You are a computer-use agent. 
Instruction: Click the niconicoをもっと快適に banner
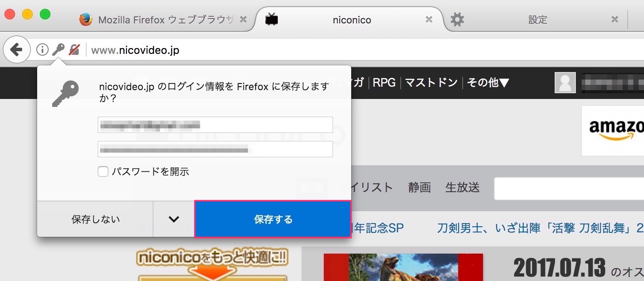click(x=212, y=265)
